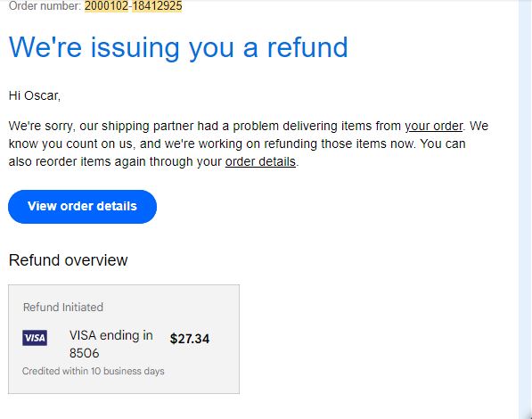
Task: Click the 'Refund overview' heading
Action: 69,260
